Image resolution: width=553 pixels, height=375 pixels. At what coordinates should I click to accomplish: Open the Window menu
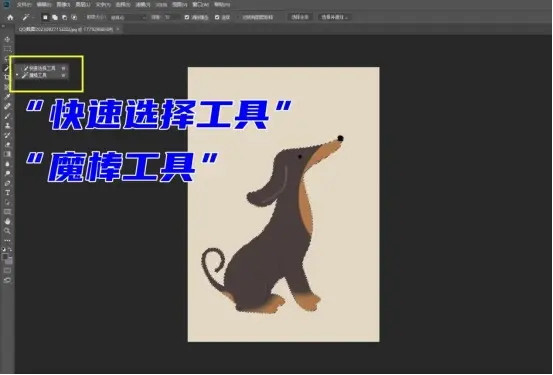(200, 5)
